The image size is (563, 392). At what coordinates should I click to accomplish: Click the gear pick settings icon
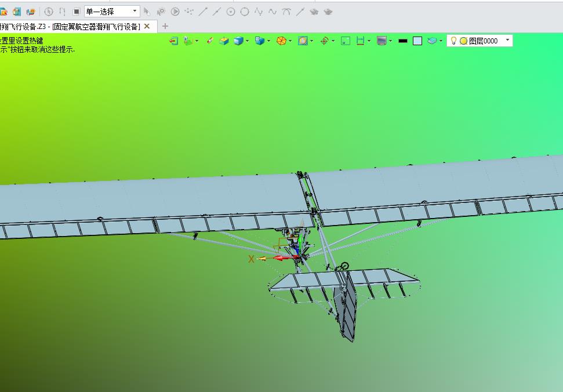pos(161,12)
